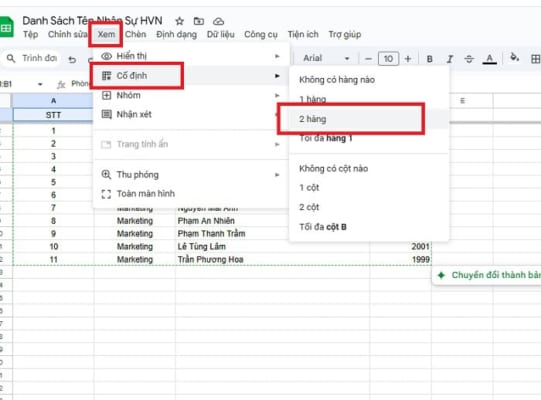The width and height of the screenshot is (541, 400).
Task: Click the font size field showing 10
Action: pyautogui.click(x=388, y=59)
